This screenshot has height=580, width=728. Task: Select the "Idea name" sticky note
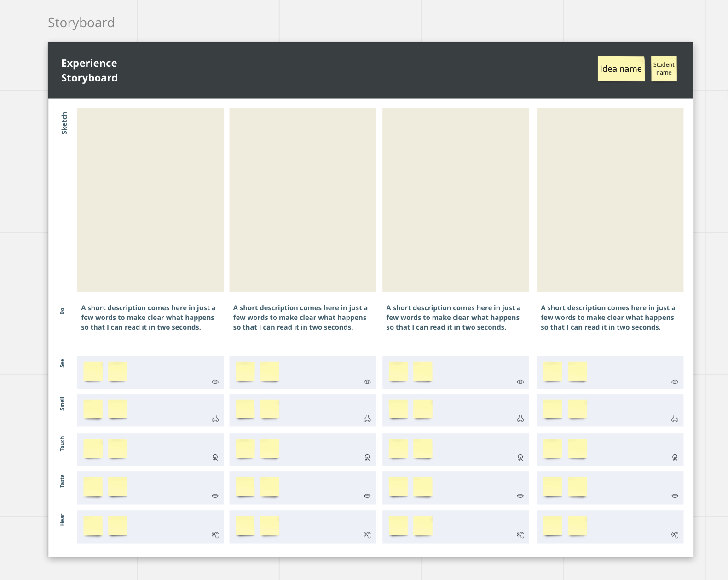(x=621, y=69)
